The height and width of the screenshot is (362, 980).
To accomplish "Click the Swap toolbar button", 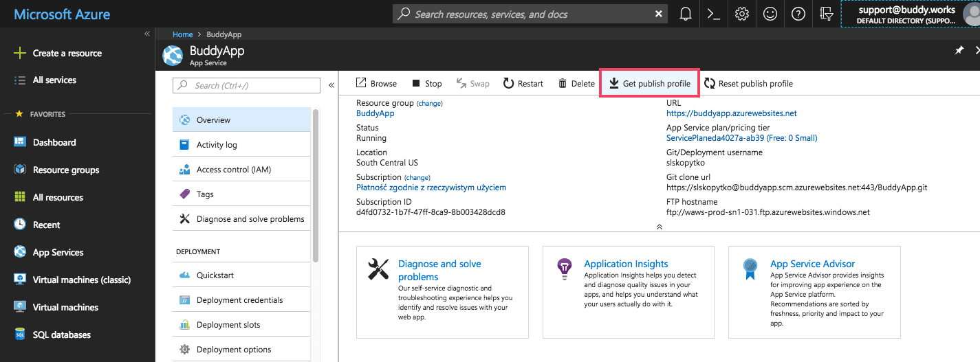I will coord(473,83).
